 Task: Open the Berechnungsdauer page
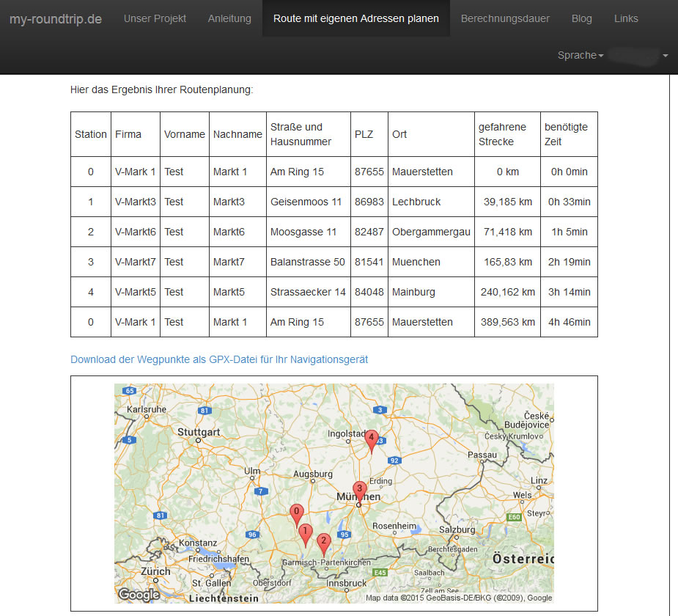point(505,18)
